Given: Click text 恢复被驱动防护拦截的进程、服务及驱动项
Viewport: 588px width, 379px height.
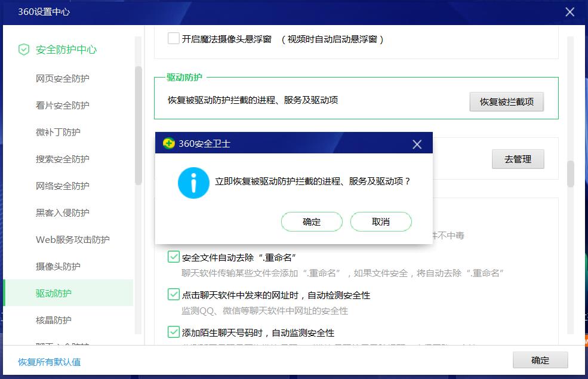Looking at the screenshot, I should [253, 100].
